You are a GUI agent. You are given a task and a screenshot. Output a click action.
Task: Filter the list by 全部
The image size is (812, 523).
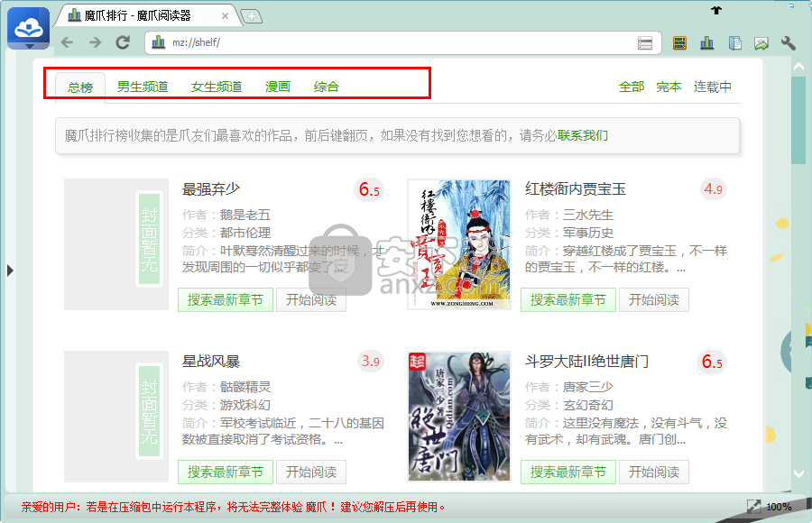pyautogui.click(x=632, y=87)
